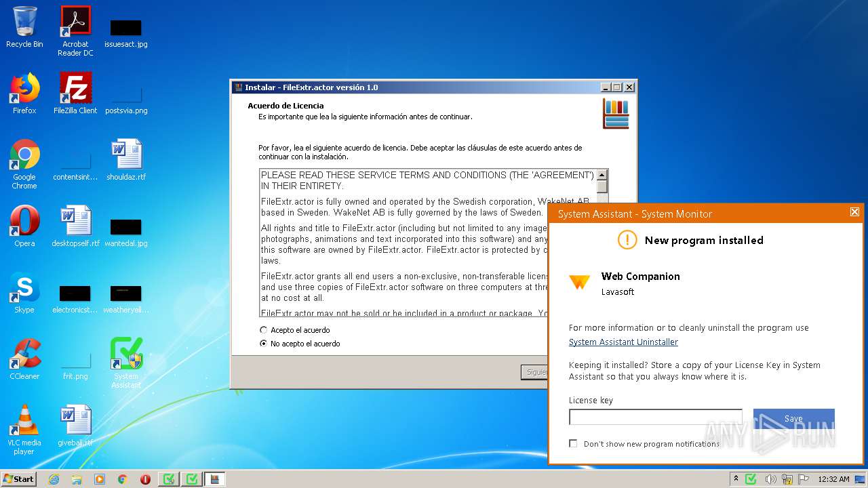Click the network tray icon
Image resolution: width=868 pixels, height=488 pixels.
(x=787, y=479)
